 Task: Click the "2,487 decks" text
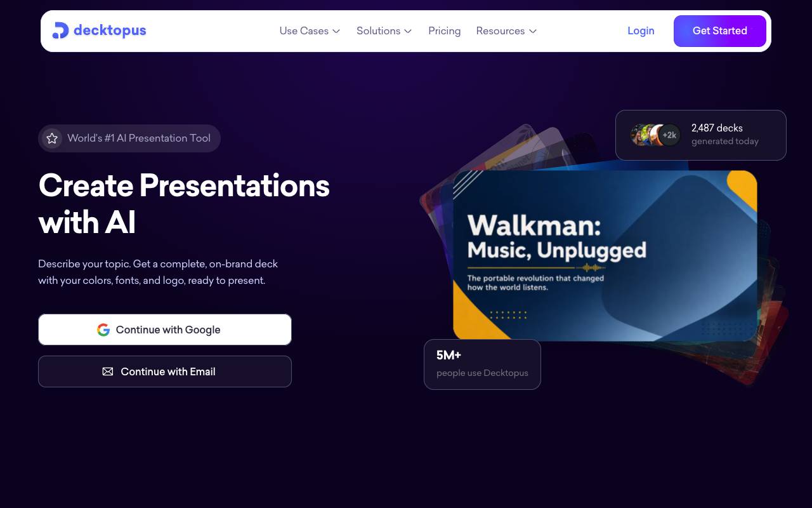point(717,128)
